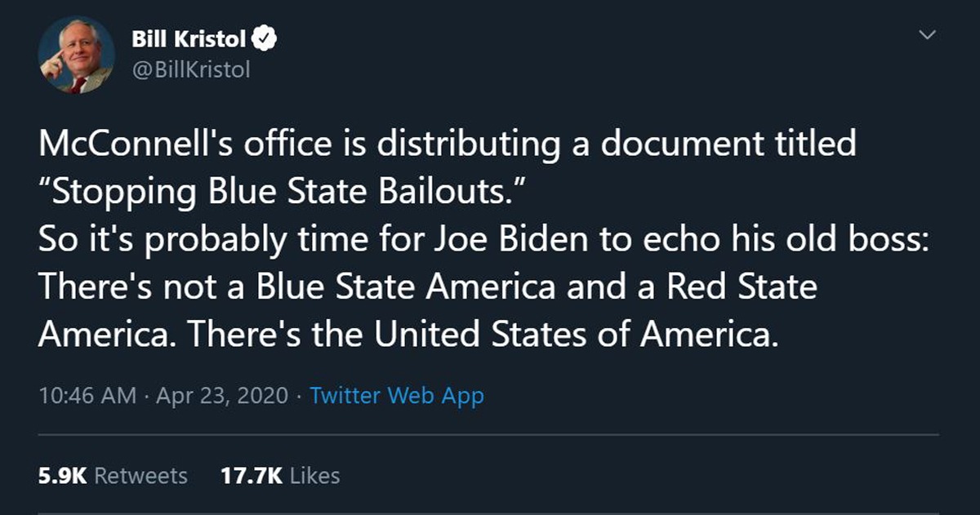
Task: Click the 10:46 AM timestamp
Action: click(x=87, y=397)
